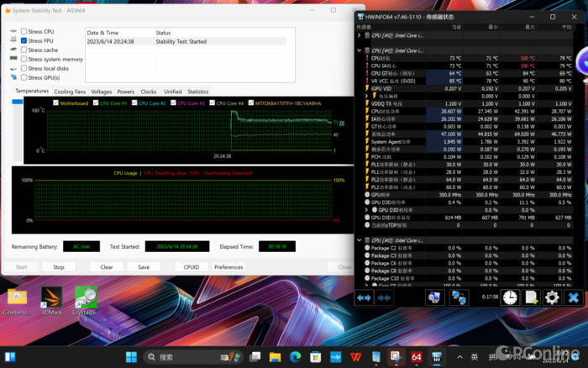Screen dimensions: 588x368
Task: Click the HWiNFO expand columns double-arrow icon
Action: click(x=364, y=298)
